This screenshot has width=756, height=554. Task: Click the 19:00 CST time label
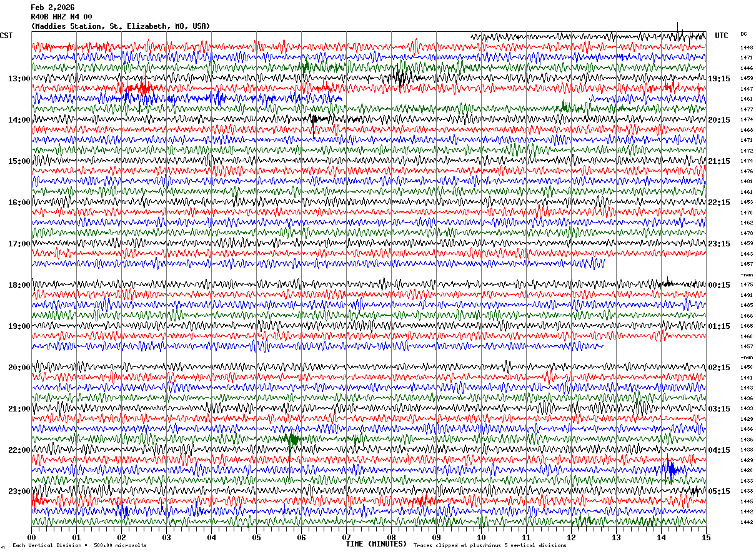(x=19, y=326)
